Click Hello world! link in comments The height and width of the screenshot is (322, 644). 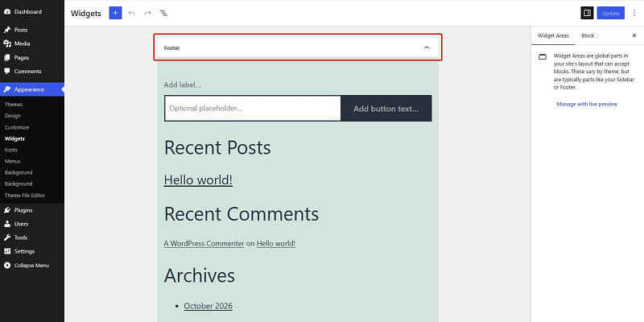[x=276, y=244]
